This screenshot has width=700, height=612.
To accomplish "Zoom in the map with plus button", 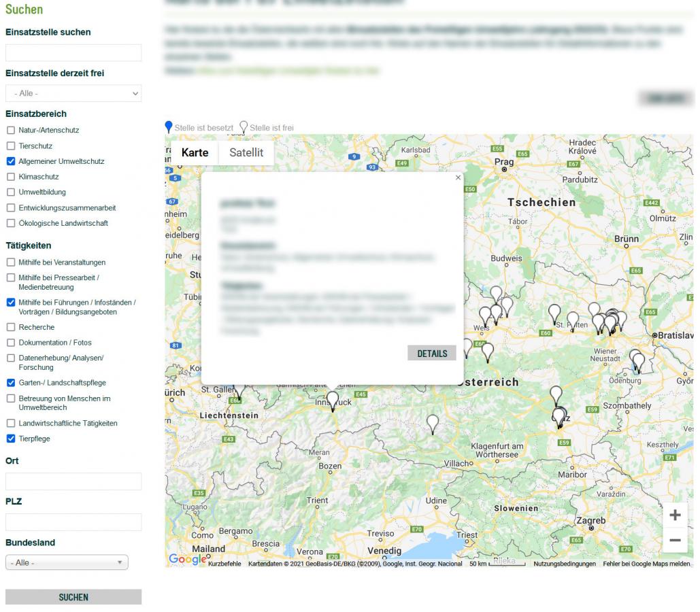I will coord(675,515).
